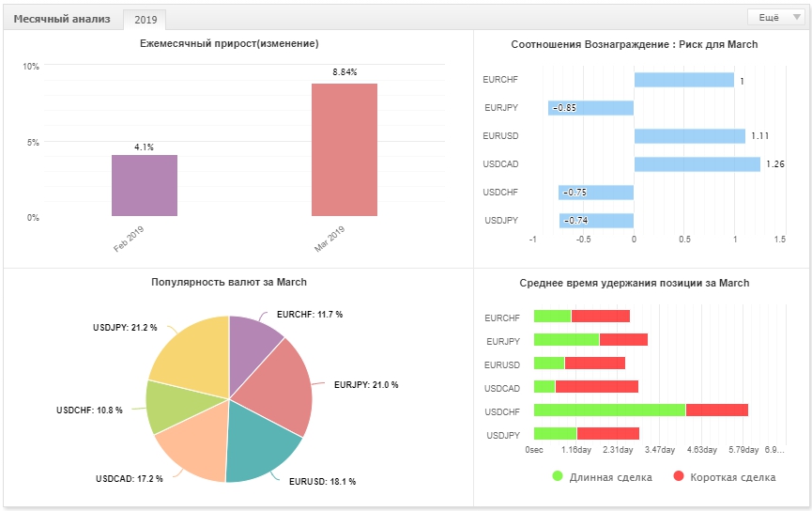
Task: Click USDCAD red short-trade holding bar
Action: [x=597, y=387]
